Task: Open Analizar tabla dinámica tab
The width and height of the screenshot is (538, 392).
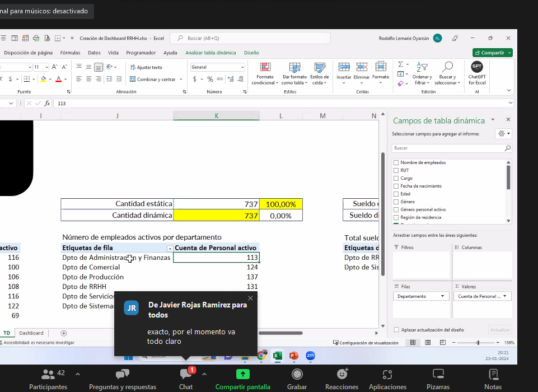Action: pos(211,53)
